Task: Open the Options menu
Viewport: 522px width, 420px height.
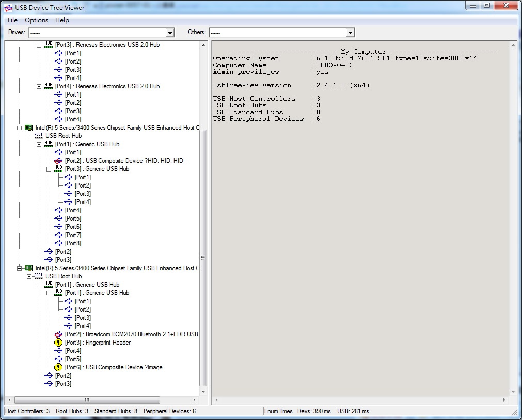Action: [36, 20]
